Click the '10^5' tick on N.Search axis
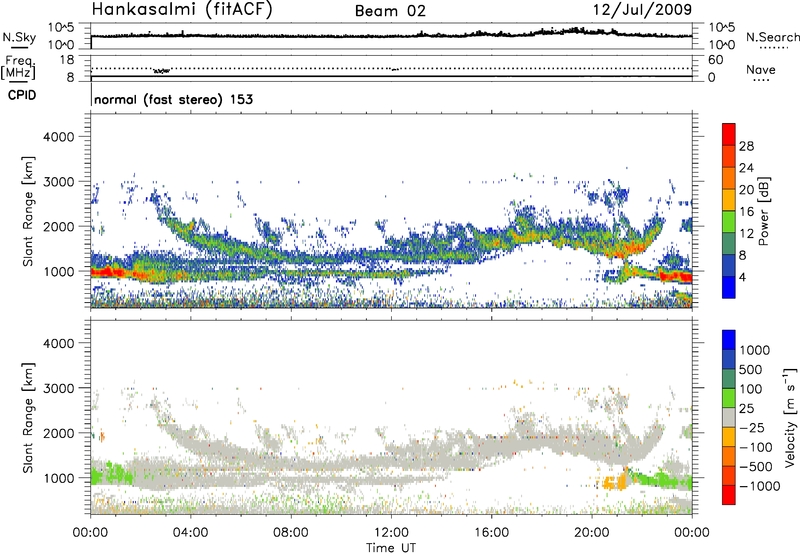This screenshot has width=800, height=554. [722, 28]
